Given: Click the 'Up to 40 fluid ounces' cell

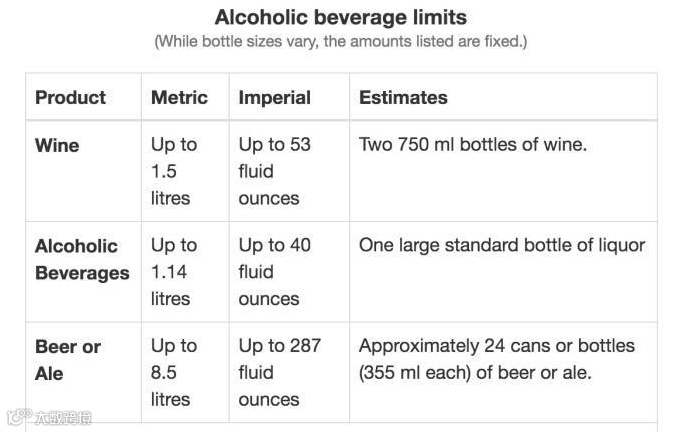Looking at the screenshot, I should [274, 272].
